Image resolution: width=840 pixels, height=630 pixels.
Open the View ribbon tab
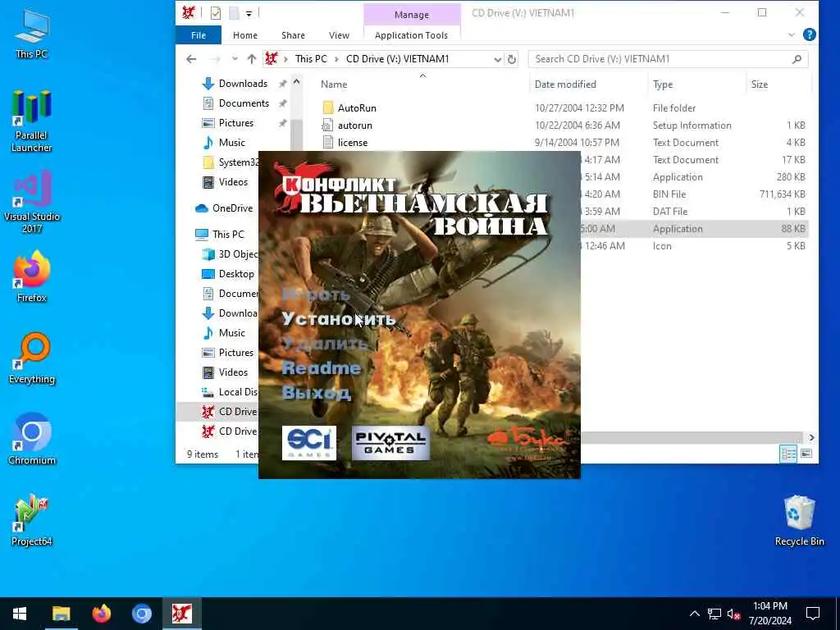339,35
